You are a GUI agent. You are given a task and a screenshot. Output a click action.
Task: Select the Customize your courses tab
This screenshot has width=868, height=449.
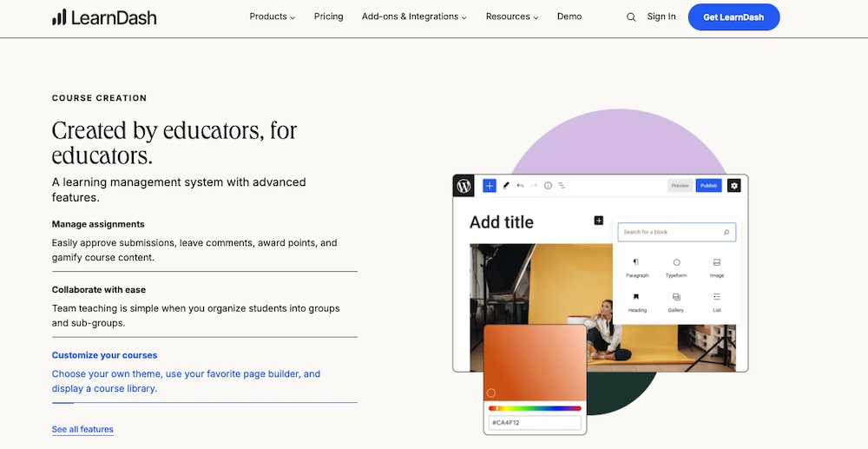(x=205, y=371)
